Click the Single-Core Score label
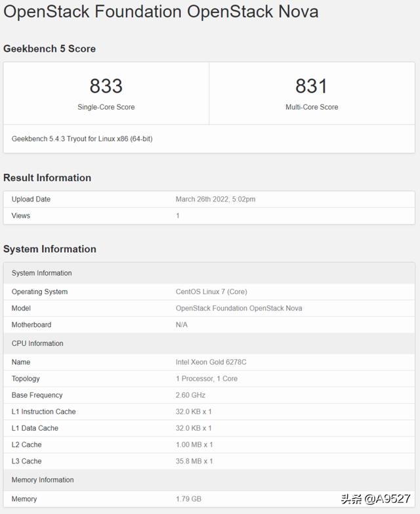 click(106, 107)
